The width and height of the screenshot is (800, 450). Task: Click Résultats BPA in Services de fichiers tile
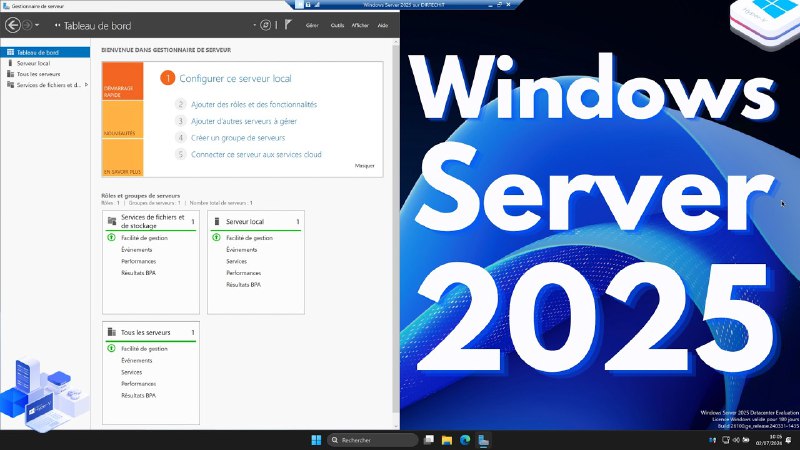coord(138,273)
